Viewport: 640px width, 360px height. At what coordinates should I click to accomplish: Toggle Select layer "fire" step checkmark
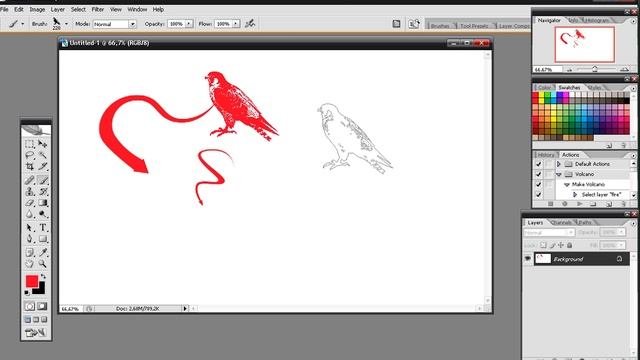(538, 195)
